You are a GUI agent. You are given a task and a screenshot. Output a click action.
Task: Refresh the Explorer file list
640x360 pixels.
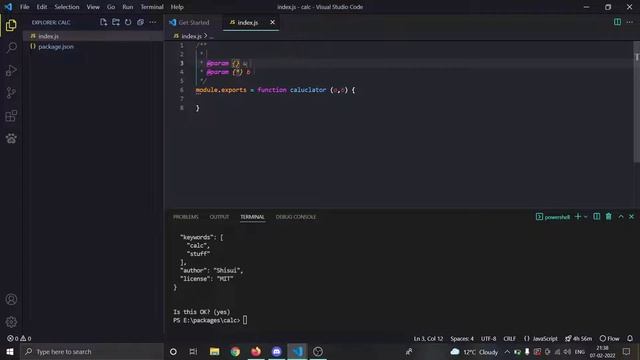point(128,22)
